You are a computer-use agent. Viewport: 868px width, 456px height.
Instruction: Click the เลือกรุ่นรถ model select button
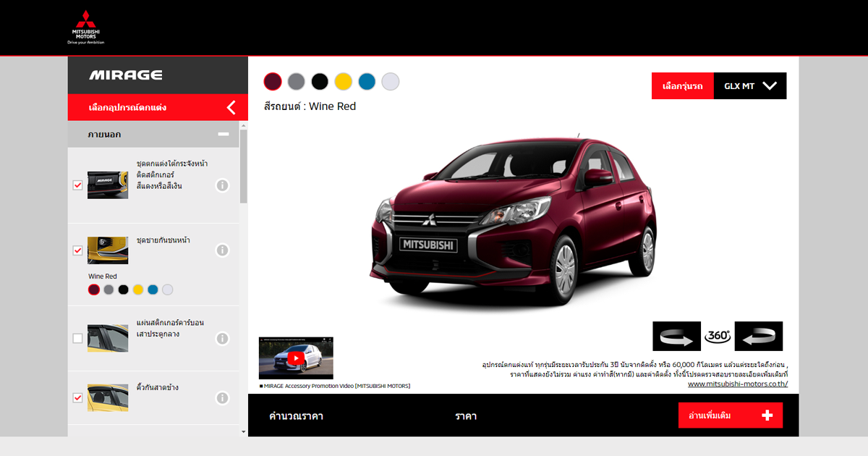click(x=683, y=86)
